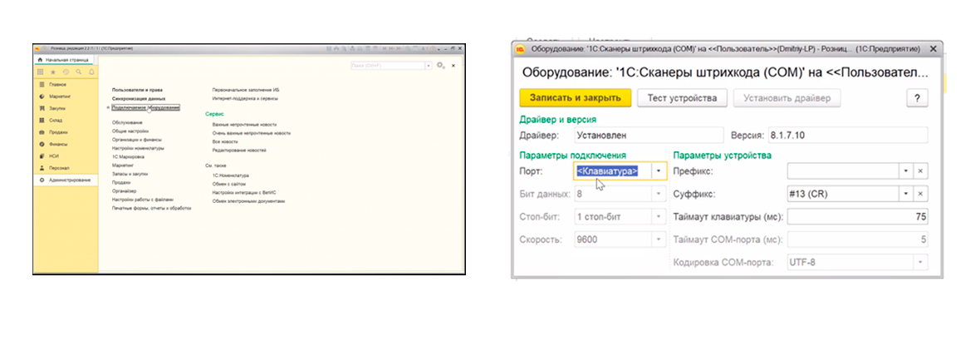Close the Administration section with the x icon
Viewport: 980px width, 341px height.
[453, 65]
